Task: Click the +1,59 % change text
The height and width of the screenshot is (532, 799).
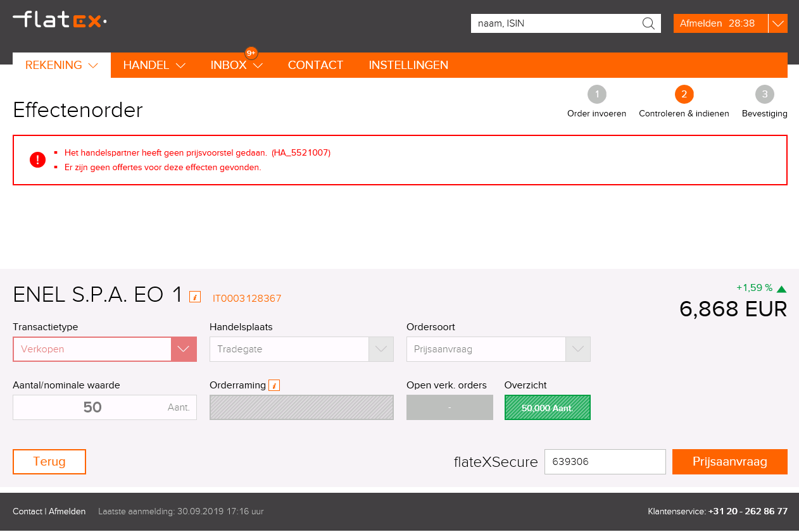Action: (x=754, y=288)
